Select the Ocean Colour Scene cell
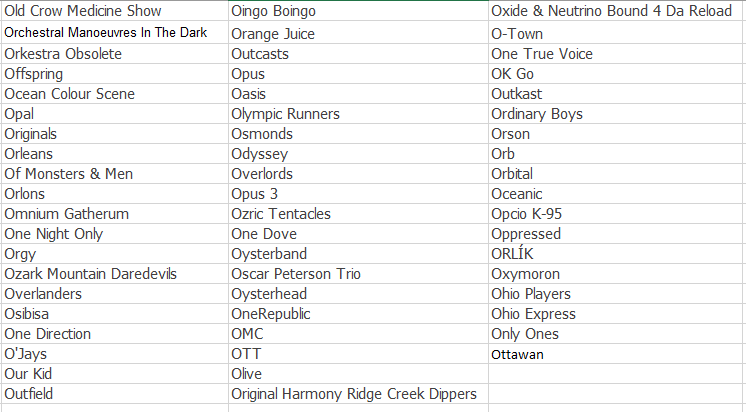746x412 pixels. (x=115, y=94)
